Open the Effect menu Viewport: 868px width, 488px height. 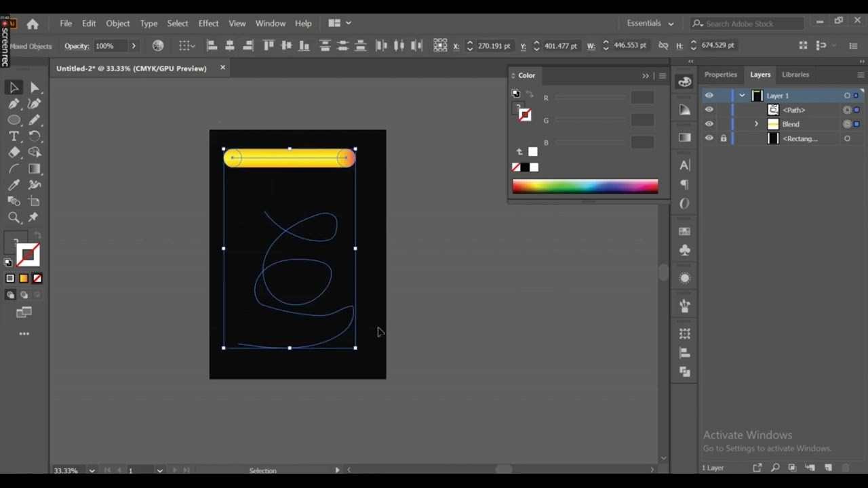pyautogui.click(x=208, y=23)
